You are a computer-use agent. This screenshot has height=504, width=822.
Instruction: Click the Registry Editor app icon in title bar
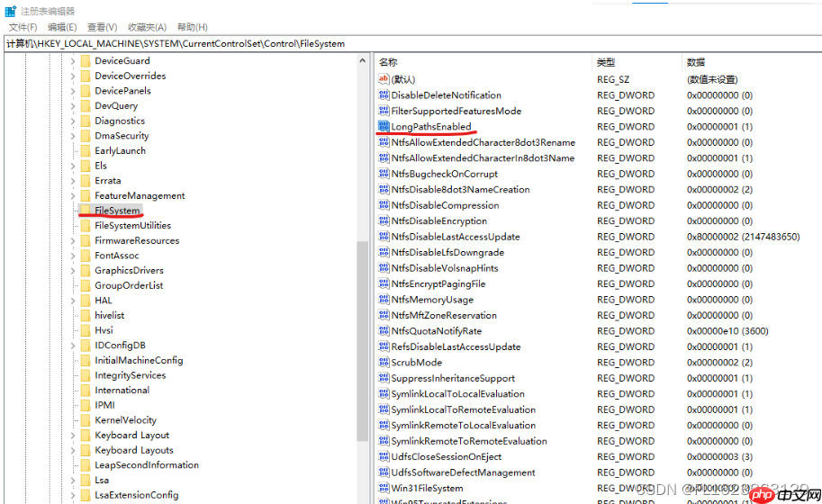point(11,11)
